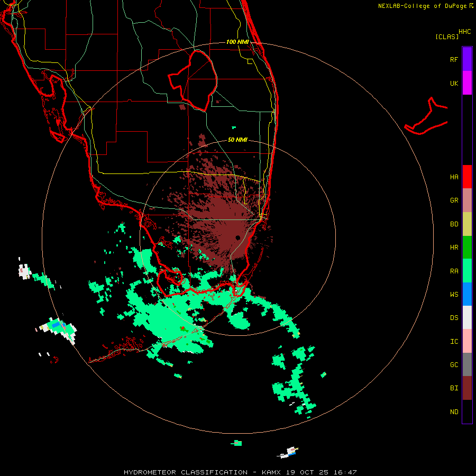Viewport: 476px width, 476px height.
Task: Click the DS white legend swatch
Action: [x=467, y=317]
